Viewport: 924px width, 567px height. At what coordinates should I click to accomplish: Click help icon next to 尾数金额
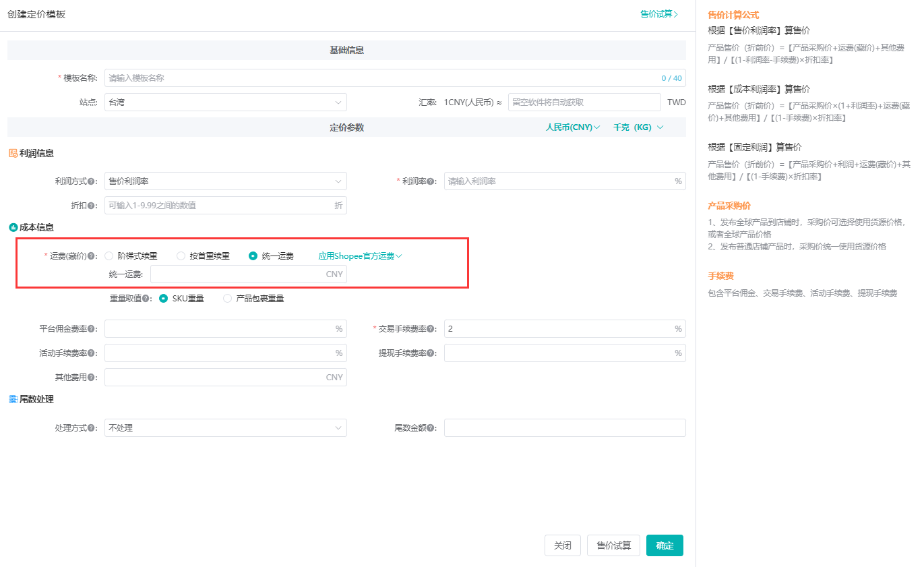coord(430,428)
